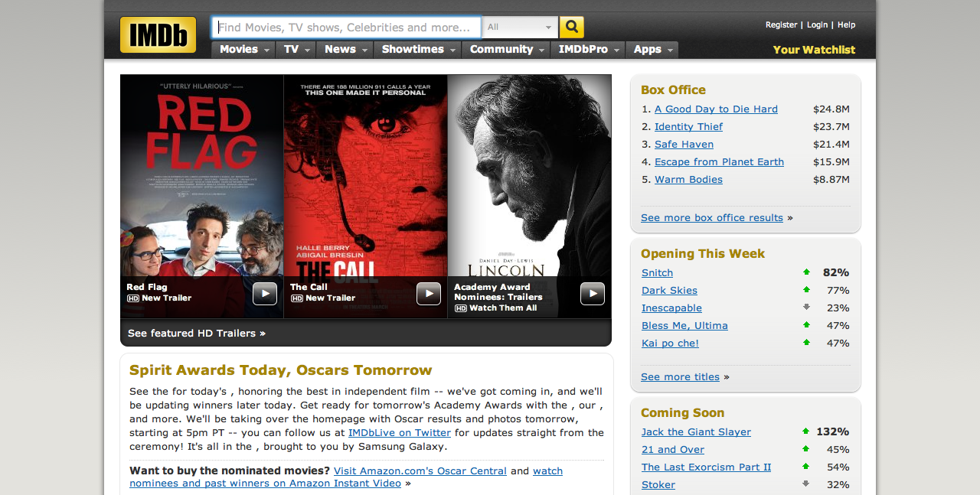Expand the Community menu
The height and width of the screenshot is (495, 980).
coord(506,50)
